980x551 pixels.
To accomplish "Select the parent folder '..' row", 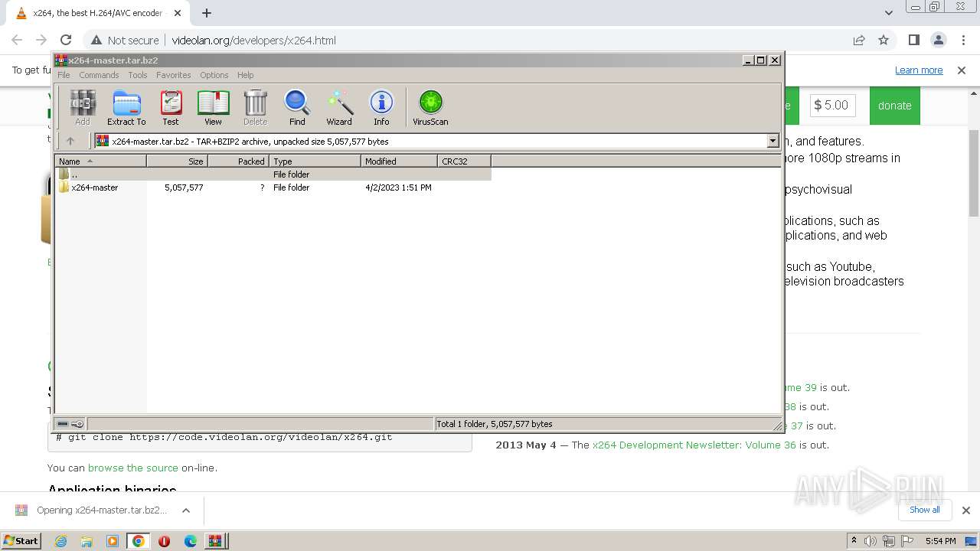I will pos(273,174).
